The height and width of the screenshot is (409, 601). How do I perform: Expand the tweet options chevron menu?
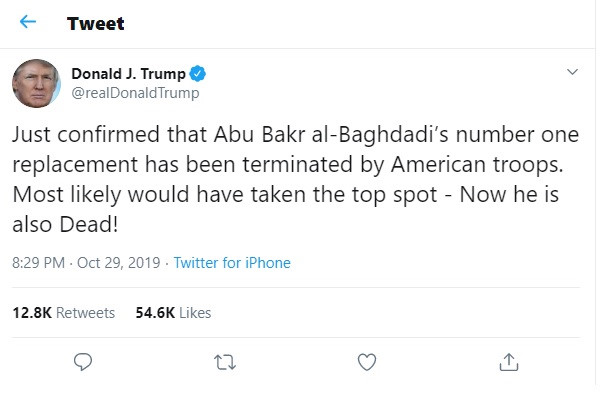click(572, 72)
